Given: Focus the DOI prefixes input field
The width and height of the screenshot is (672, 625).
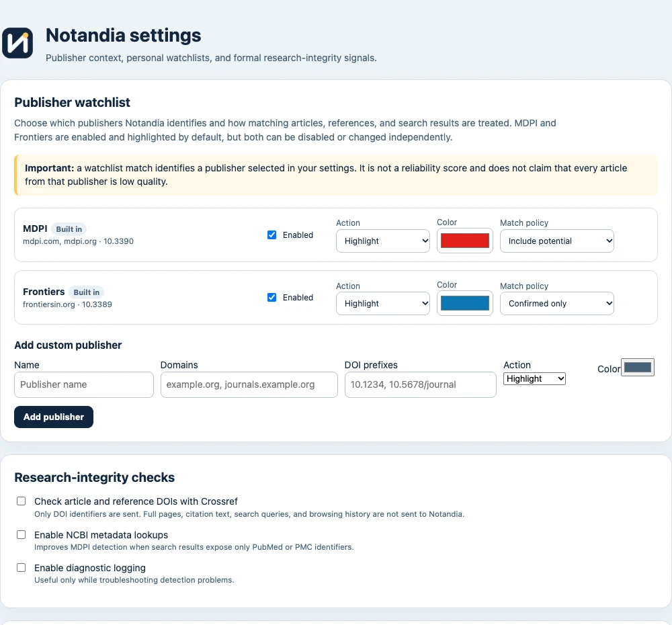Looking at the screenshot, I should coord(421,384).
